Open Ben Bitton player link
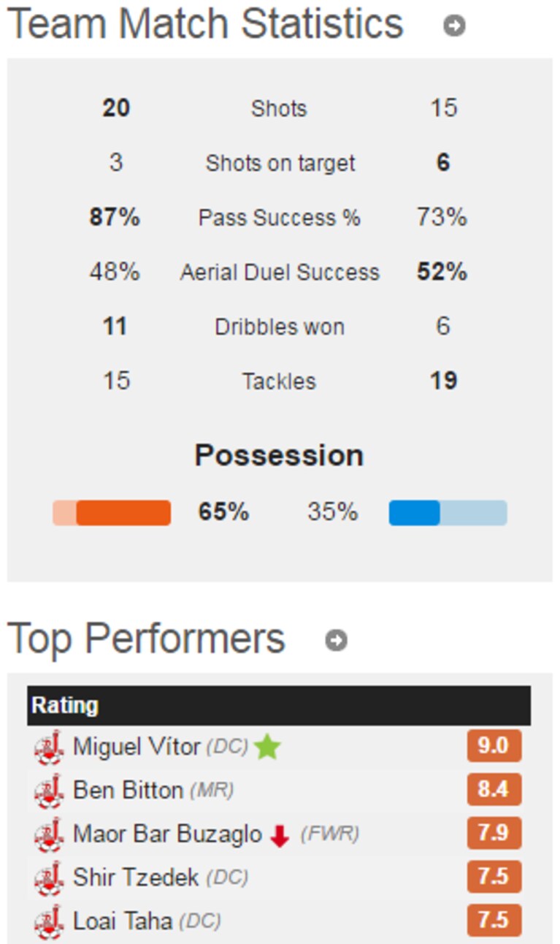This screenshot has width=560, height=944. click(x=128, y=791)
